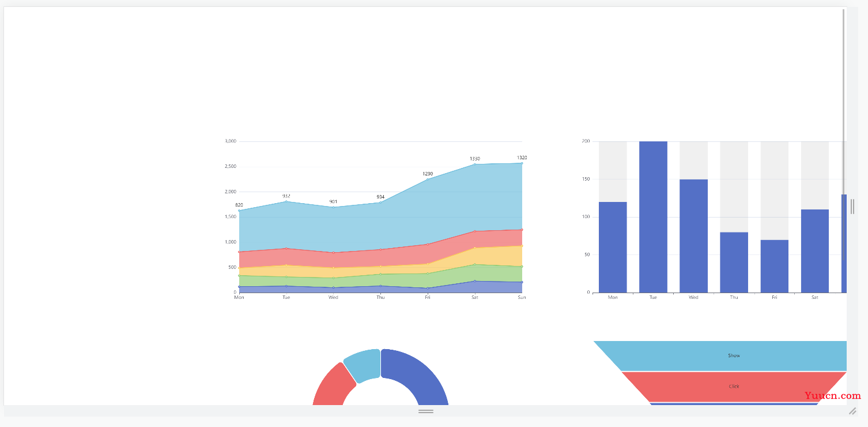Select the Mon bar in bar chart
Image resolution: width=868 pixels, height=427 pixels.
[x=613, y=247]
